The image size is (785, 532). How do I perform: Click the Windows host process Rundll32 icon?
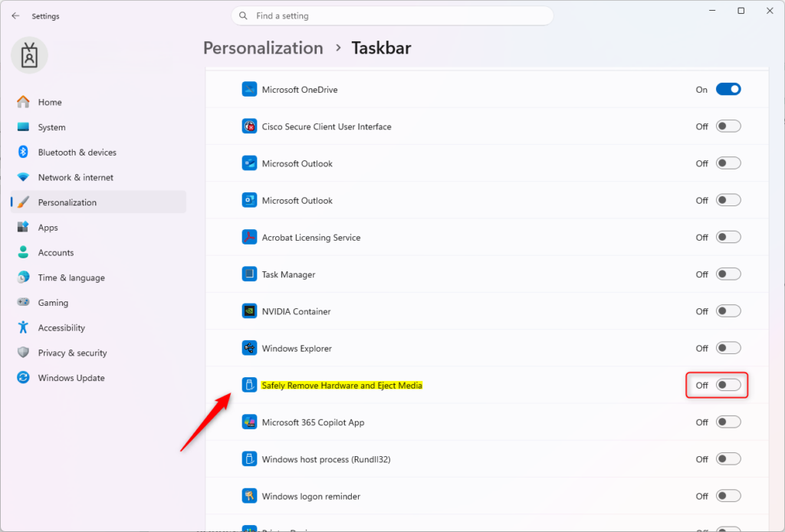pyautogui.click(x=249, y=459)
